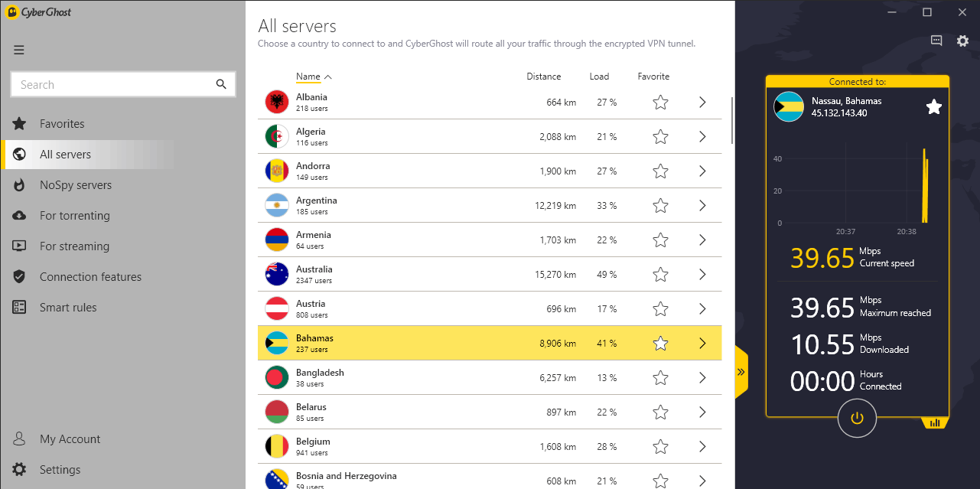The height and width of the screenshot is (489, 980).
Task: Click the Bahamas flag in connection panel
Action: [789, 107]
